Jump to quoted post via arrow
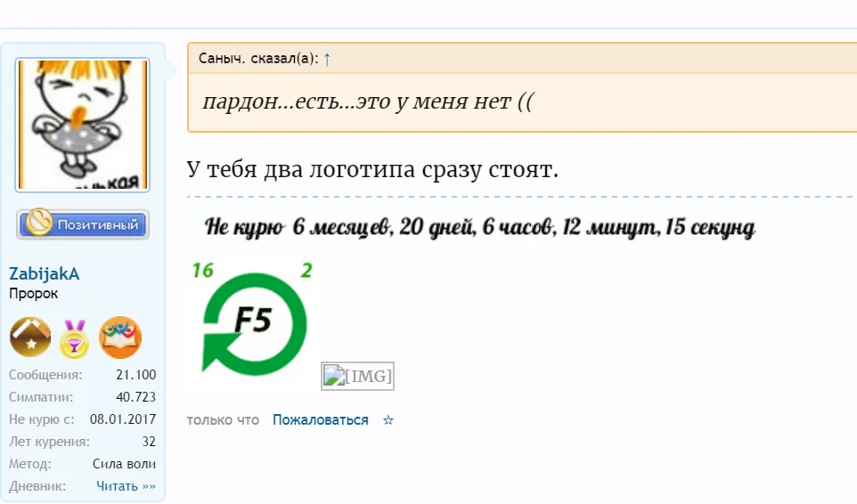857x504 pixels. click(x=327, y=59)
